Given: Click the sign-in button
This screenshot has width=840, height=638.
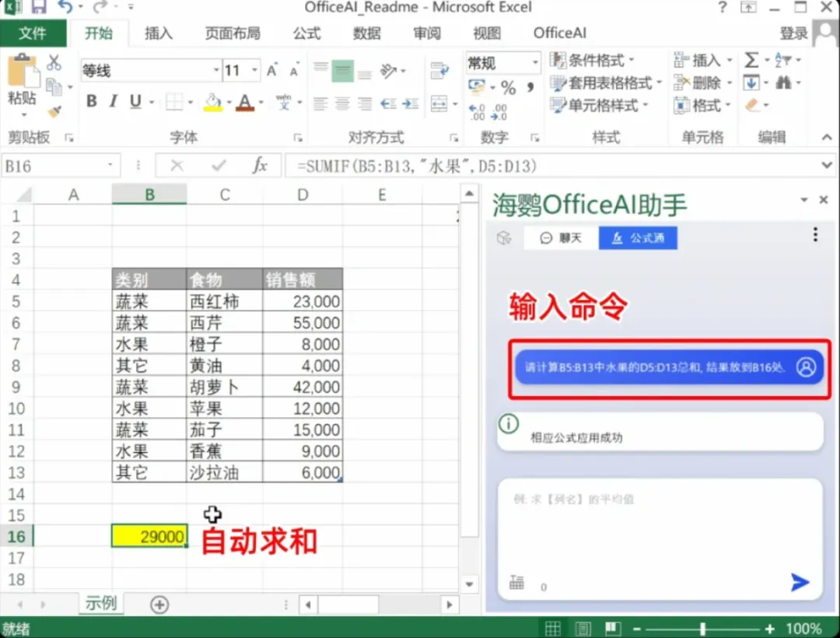Looking at the screenshot, I should click(794, 33).
